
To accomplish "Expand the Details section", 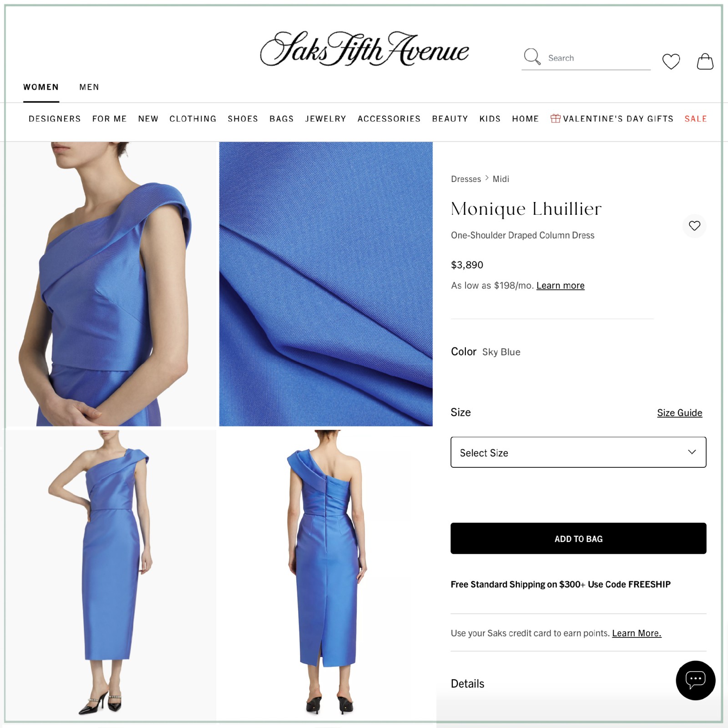I will (x=467, y=683).
